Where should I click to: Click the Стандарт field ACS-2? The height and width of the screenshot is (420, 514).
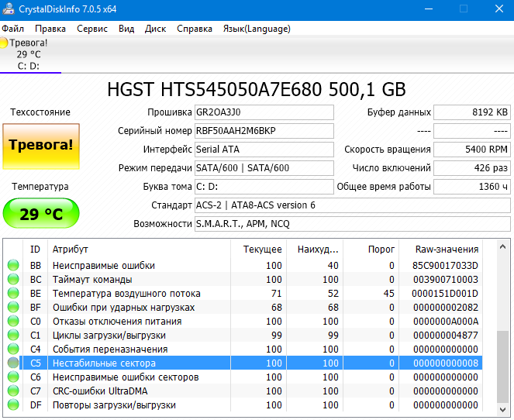pos(353,205)
